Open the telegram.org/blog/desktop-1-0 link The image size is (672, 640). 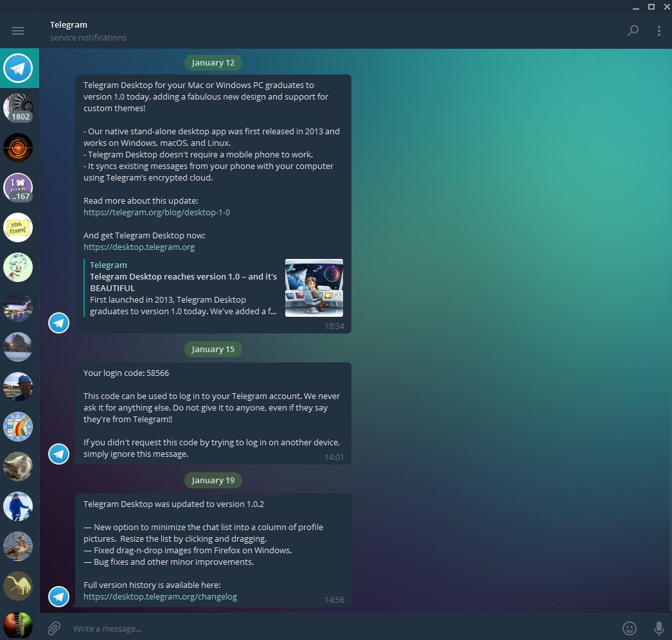tap(156, 213)
